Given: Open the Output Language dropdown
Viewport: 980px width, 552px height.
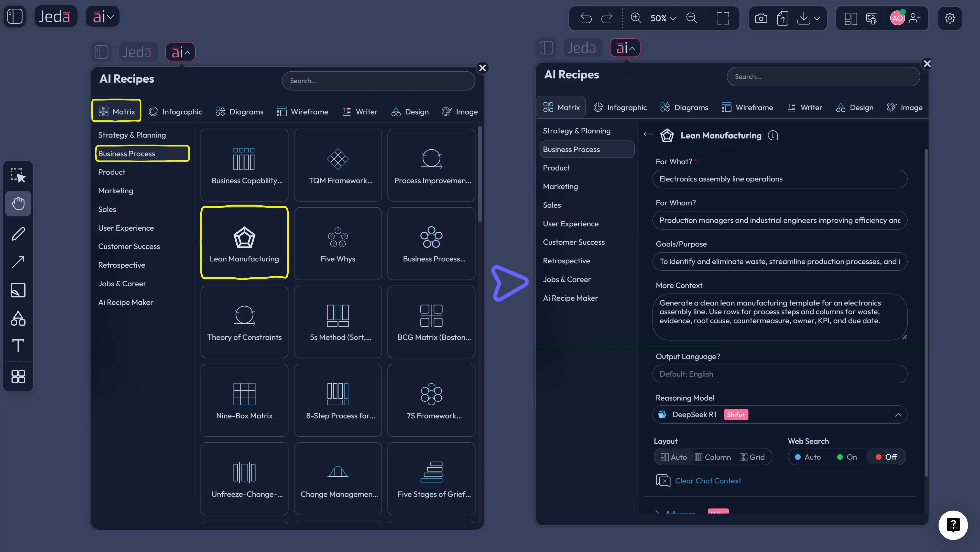Looking at the screenshot, I should coord(779,374).
